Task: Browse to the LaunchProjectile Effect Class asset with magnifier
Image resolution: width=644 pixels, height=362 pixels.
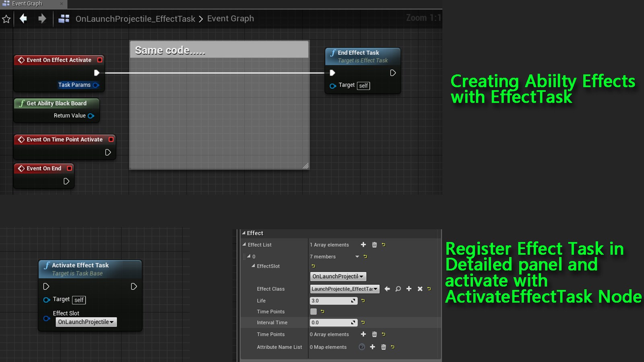Action: pyautogui.click(x=398, y=289)
